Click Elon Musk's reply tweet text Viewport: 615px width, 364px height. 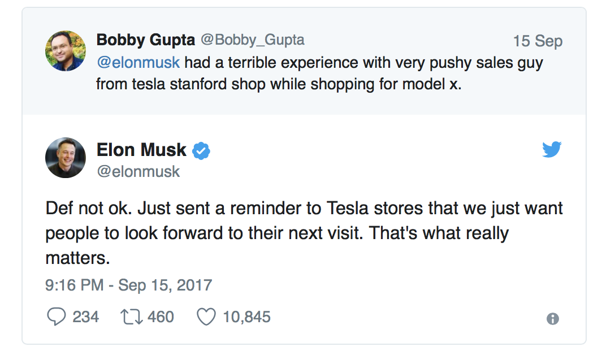point(304,233)
